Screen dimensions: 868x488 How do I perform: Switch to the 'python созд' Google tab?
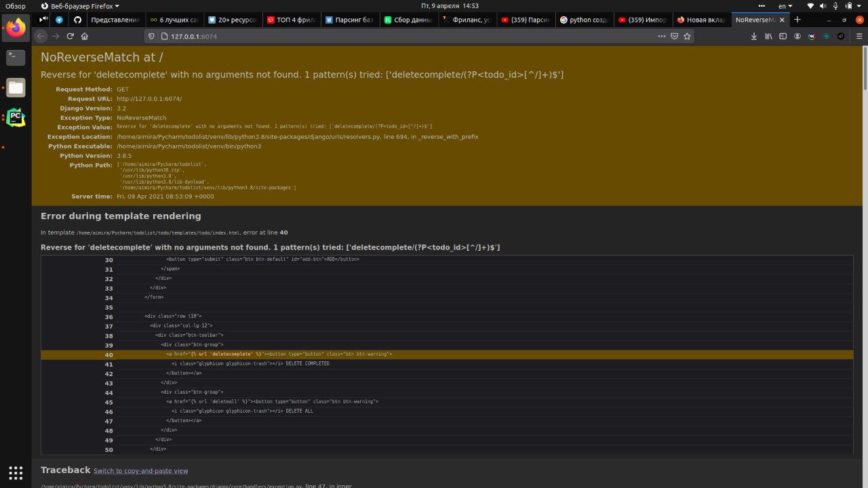[x=585, y=20]
